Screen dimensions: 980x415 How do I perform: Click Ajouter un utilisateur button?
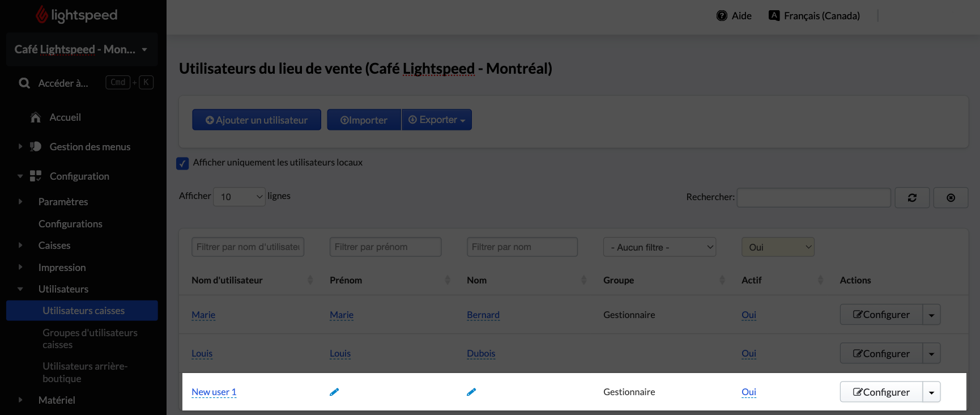click(257, 120)
